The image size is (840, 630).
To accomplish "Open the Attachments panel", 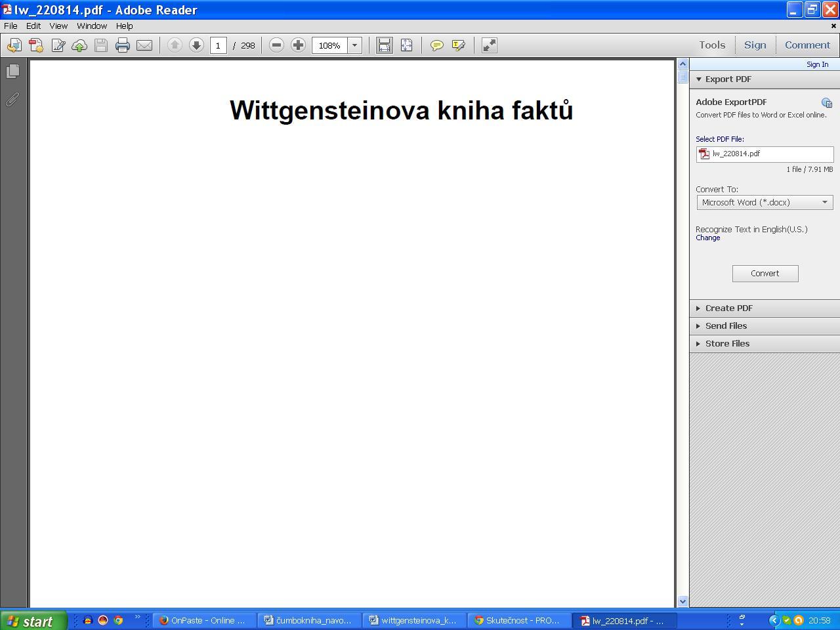I will coord(12,100).
